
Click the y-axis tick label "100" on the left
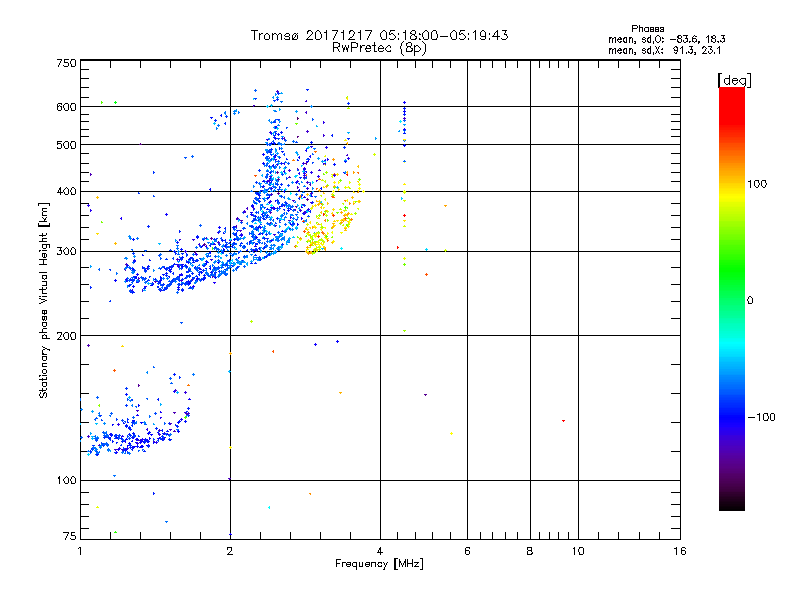tap(66, 481)
